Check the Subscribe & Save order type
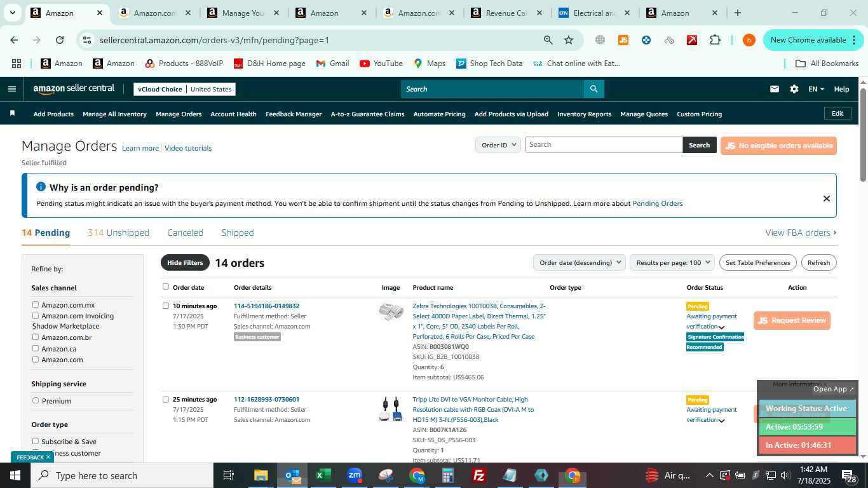Screen dimensions: 868x488 point(36,441)
